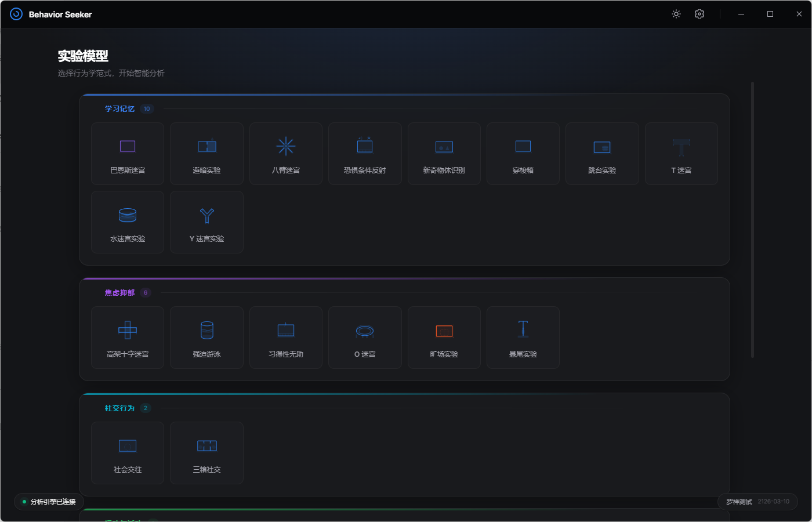
Task: Open the 社会交往 experiment icon
Action: coord(128,445)
